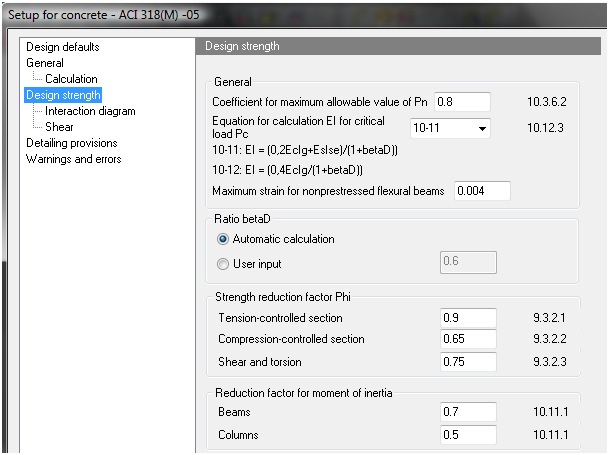Open Interaction diagram settings
Image resolution: width=609 pixels, height=455 pixels.
(90, 111)
